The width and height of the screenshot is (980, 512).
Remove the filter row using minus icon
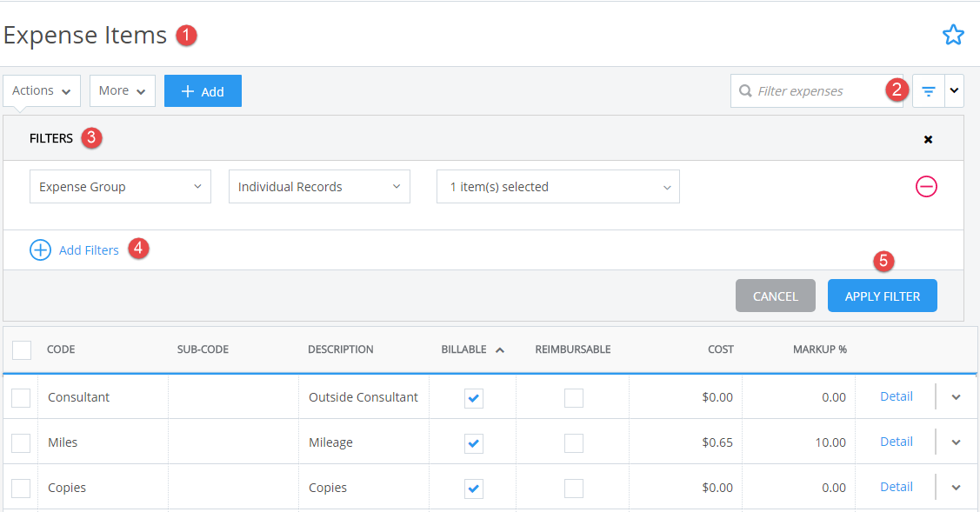coord(926,186)
